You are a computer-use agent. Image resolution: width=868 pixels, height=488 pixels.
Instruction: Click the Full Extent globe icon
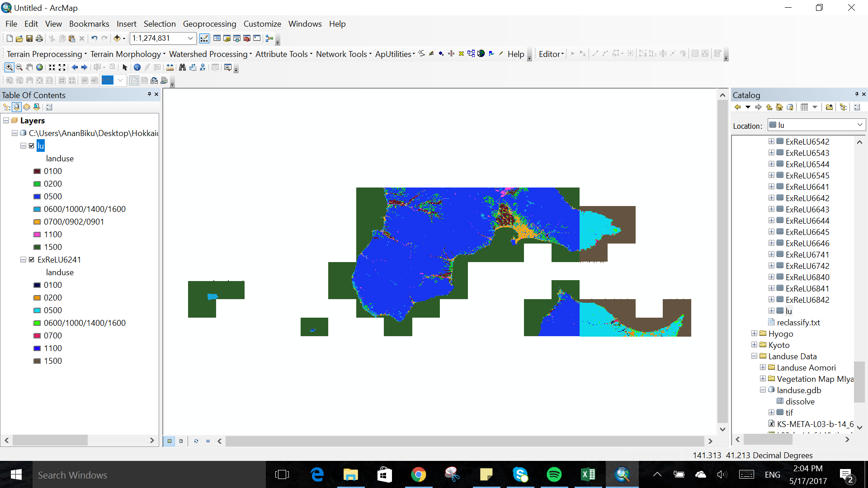pyautogui.click(x=40, y=67)
